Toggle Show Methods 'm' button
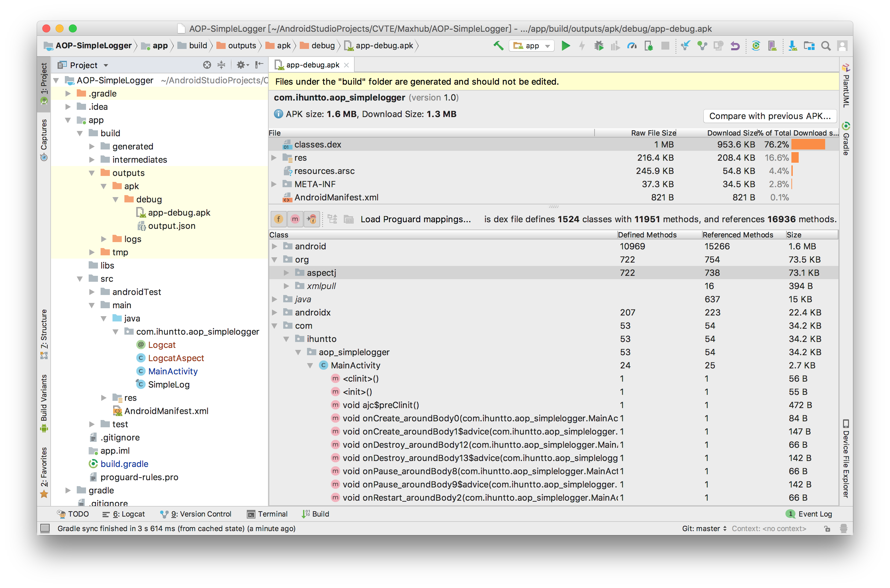The height and width of the screenshot is (588, 890). (295, 219)
